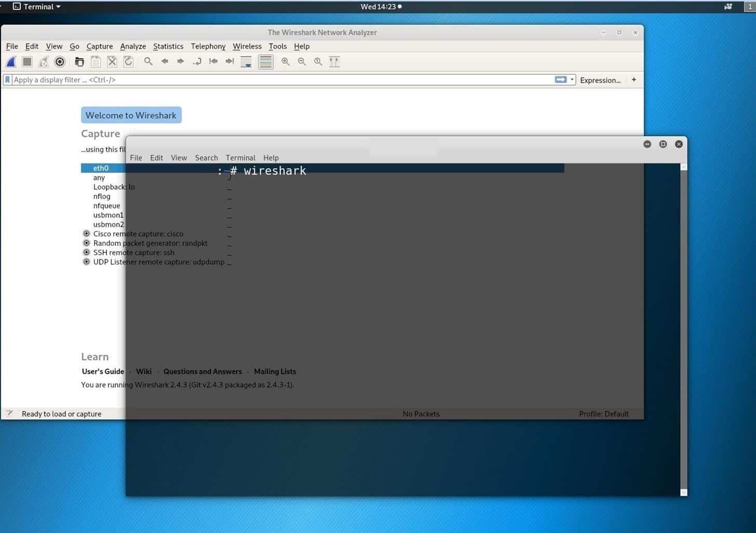Open the Go menu in Wireshark
The height and width of the screenshot is (533, 756).
74,46
